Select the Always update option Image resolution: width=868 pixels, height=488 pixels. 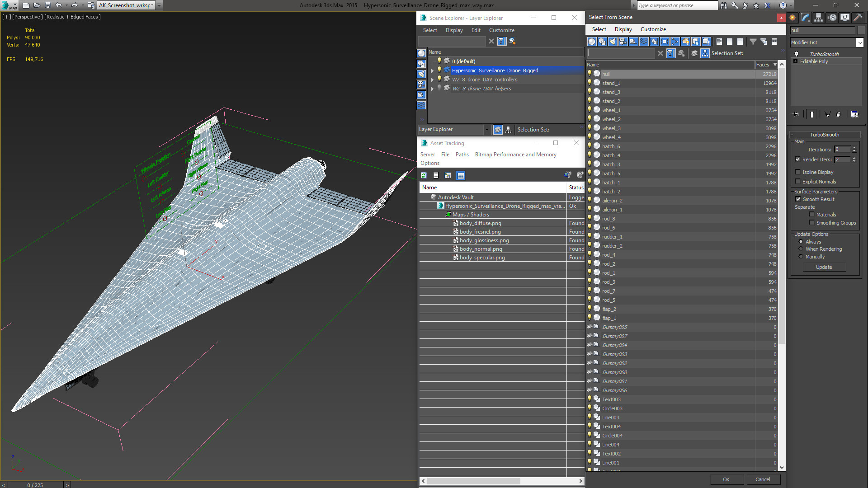click(x=801, y=242)
